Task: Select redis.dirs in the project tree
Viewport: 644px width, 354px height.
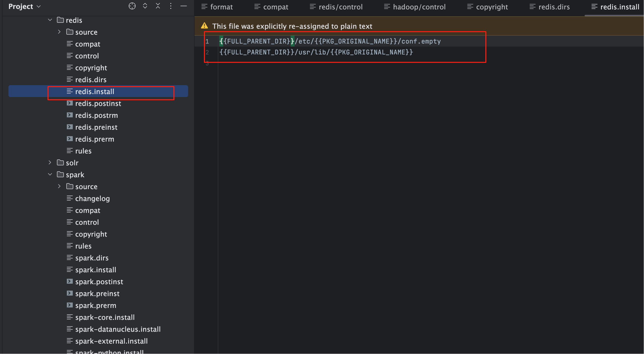Action: [x=91, y=79]
